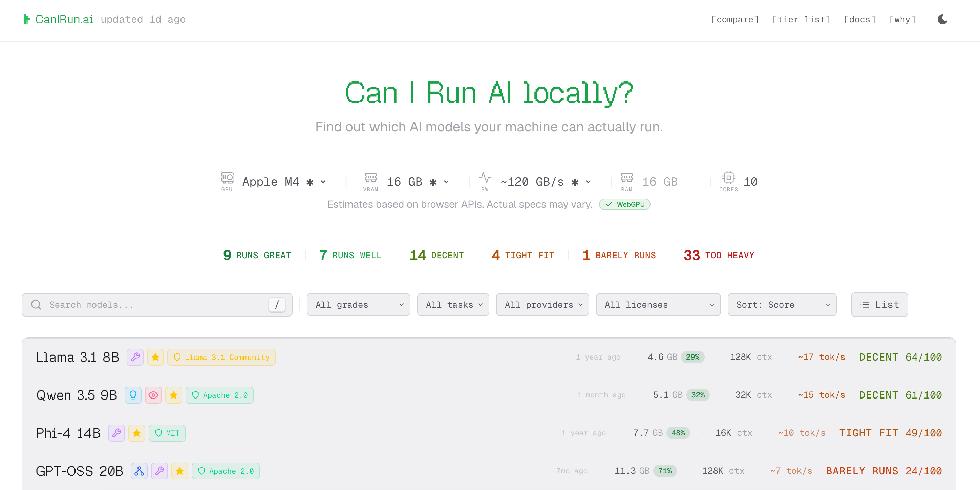
Task: Click the Apache 2.0 license badge on Qwen
Action: 219,395
